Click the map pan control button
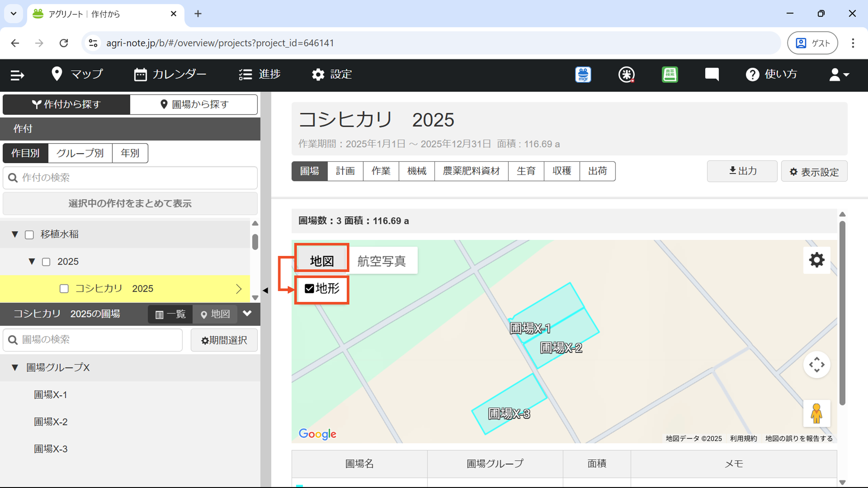Image resolution: width=868 pixels, height=488 pixels. pyautogui.click(x=816, y=365)
